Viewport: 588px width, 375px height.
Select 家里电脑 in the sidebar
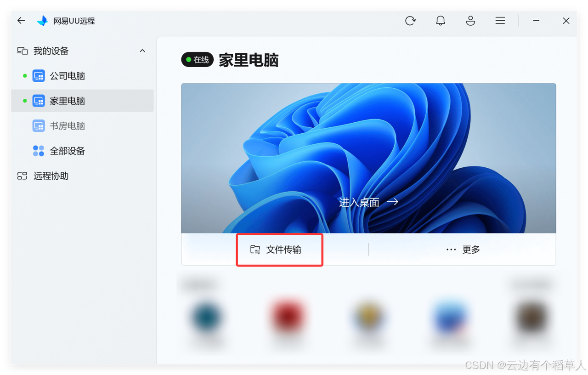[83, 101]
